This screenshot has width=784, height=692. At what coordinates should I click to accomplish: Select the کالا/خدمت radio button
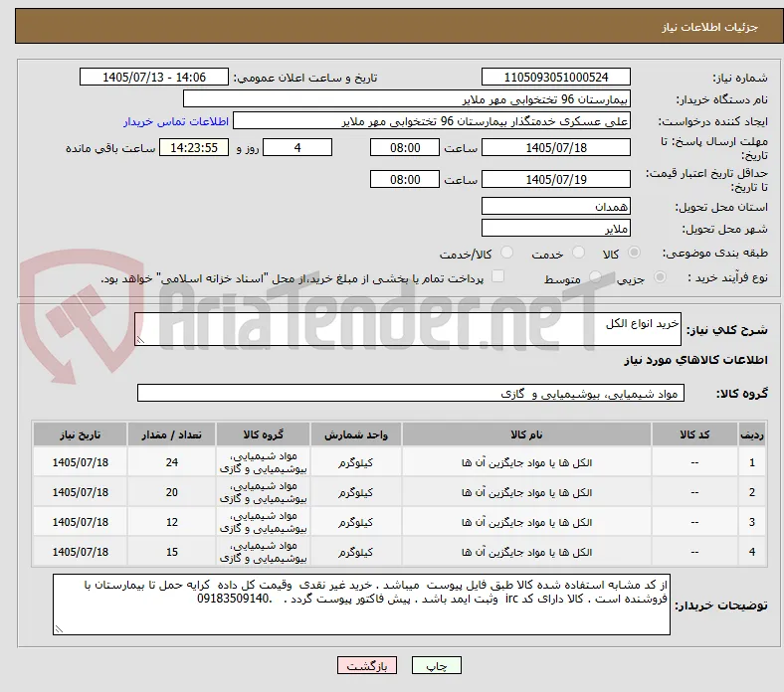click(507, 253)
